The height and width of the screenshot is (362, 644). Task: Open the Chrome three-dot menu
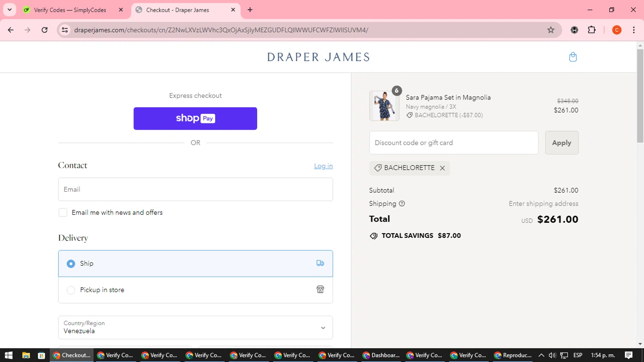[634, 30]
